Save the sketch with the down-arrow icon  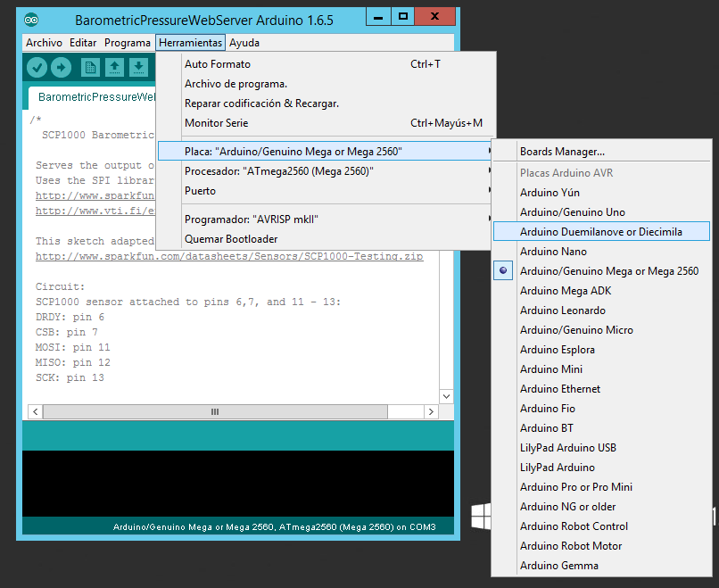click(x=138, y=68)
